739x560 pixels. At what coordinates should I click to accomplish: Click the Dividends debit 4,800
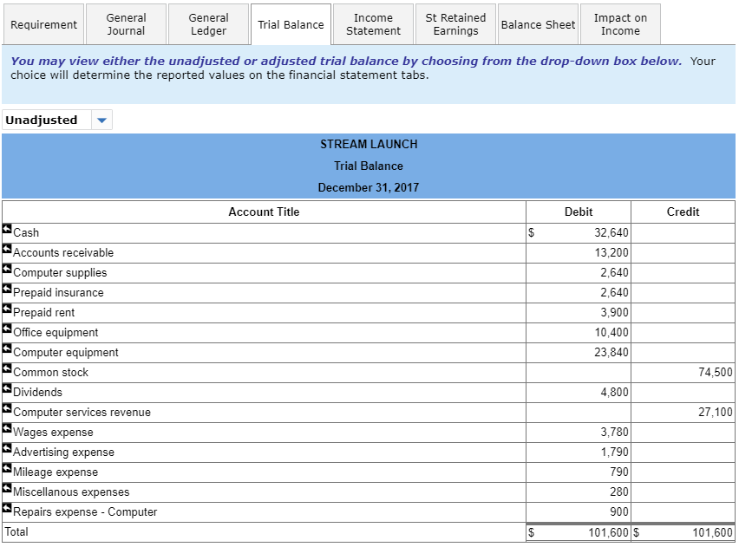tap(614, 393)
